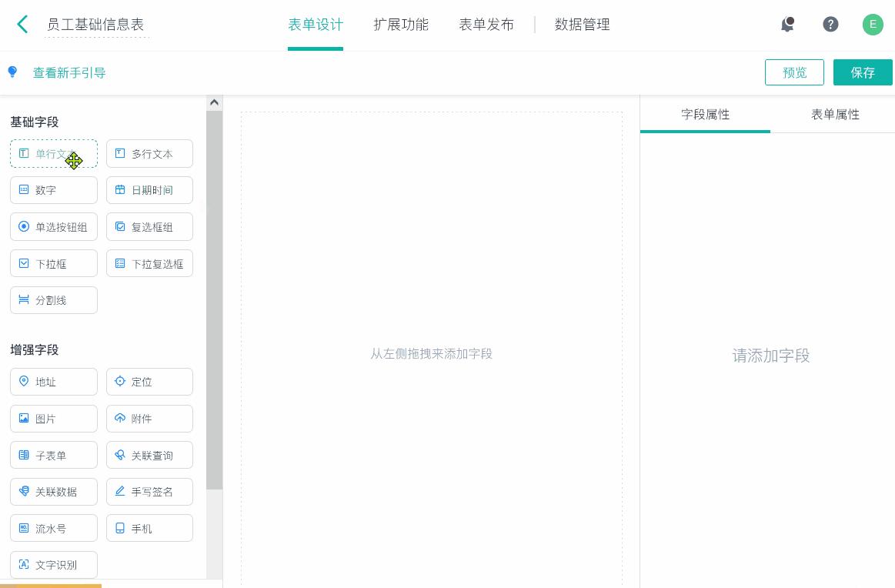Add an 图片 enhanced field

[53, 418]
